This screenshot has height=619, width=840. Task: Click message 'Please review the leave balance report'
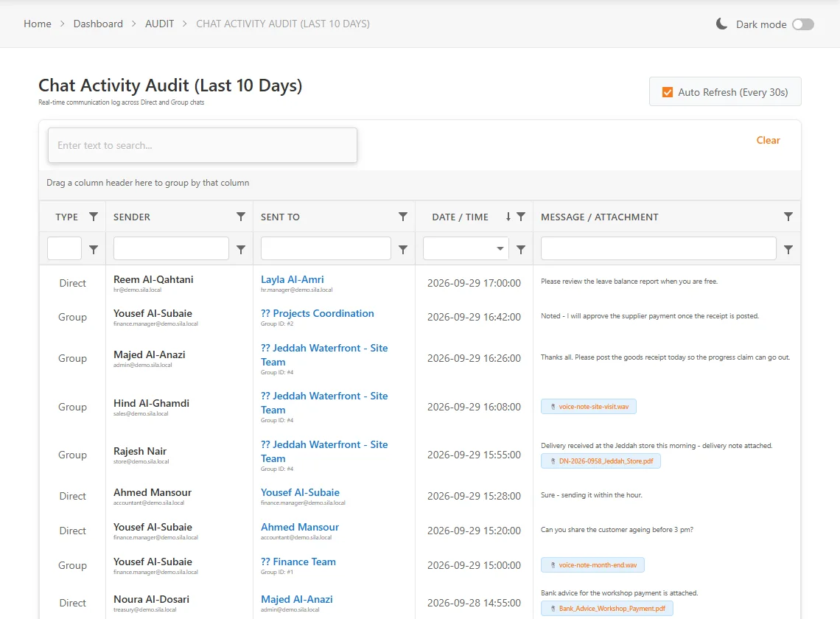click(629, 281)
